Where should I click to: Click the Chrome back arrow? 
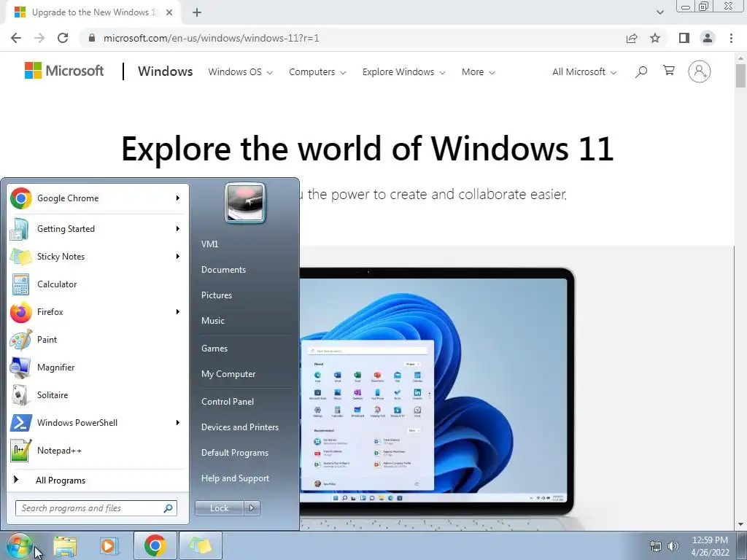click(x=16, y=38)
